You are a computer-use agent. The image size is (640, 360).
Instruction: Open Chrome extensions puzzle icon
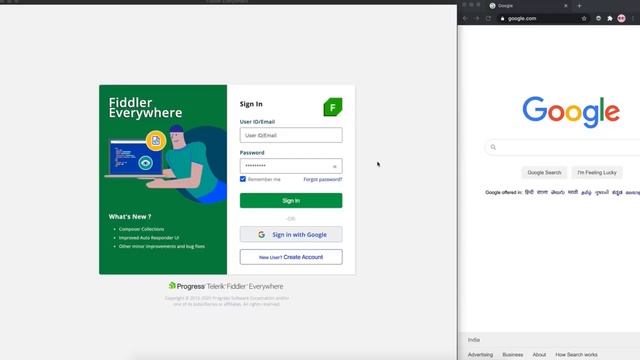point(610,18)
